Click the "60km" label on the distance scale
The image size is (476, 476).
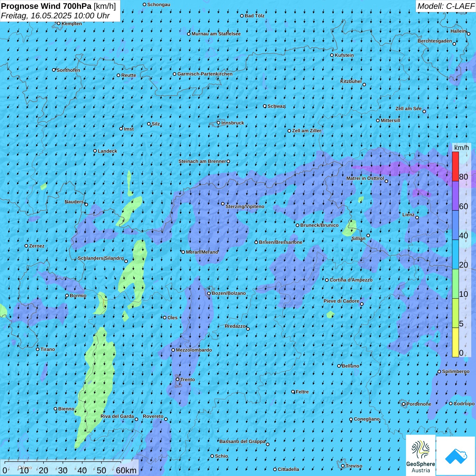click(126, 470)
